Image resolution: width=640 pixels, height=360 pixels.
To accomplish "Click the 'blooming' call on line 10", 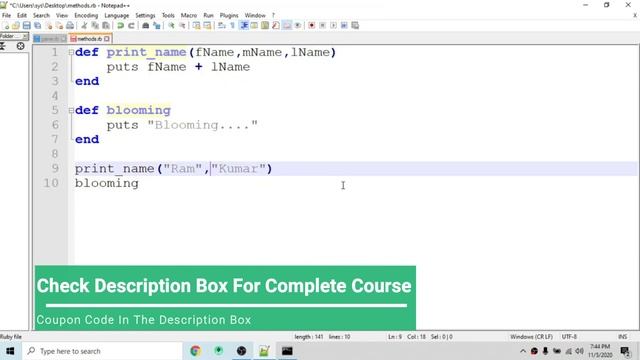I will 107,183.
